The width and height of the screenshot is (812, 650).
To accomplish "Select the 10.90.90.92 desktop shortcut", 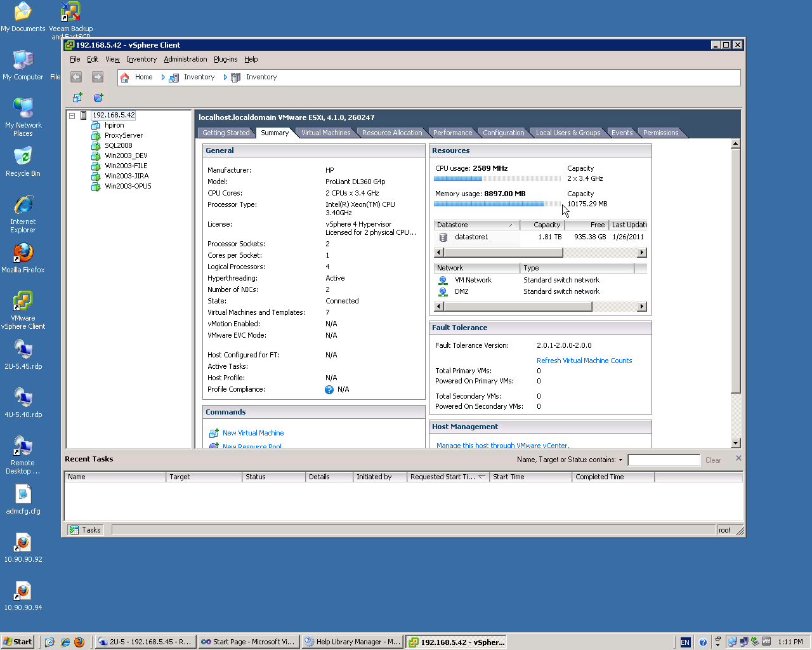I will (x=23, y=548).
